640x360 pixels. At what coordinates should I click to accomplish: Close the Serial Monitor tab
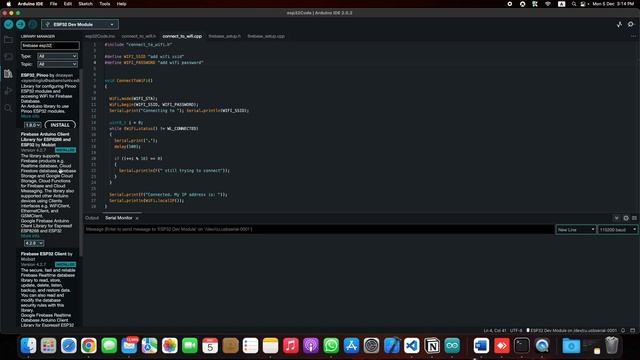tap(137, 218)
